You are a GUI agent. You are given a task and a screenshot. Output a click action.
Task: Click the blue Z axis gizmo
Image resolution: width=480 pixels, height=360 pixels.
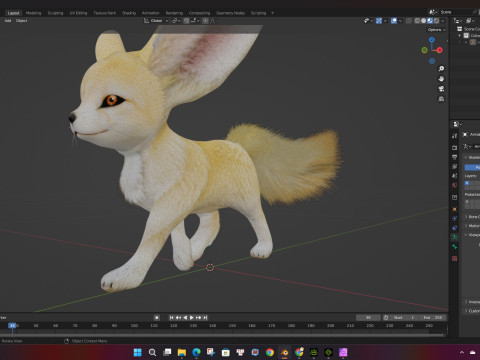[432, 40]
